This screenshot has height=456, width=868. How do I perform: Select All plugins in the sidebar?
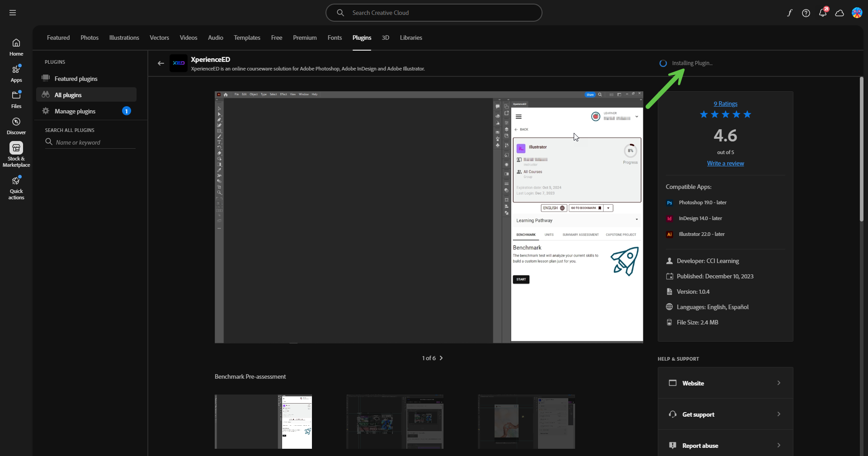86,94
